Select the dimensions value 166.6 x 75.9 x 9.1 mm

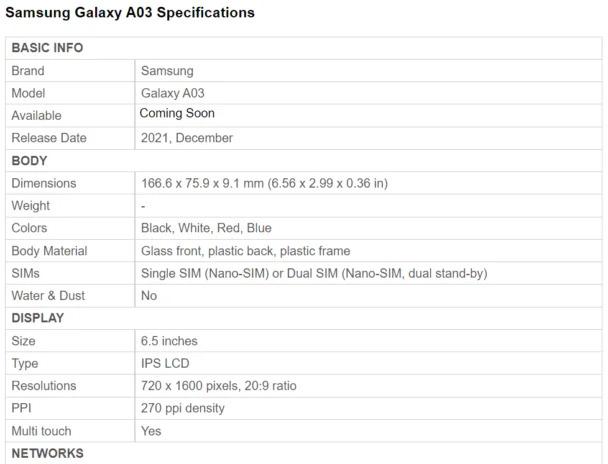pyautogui.click(x=264, y=184)
